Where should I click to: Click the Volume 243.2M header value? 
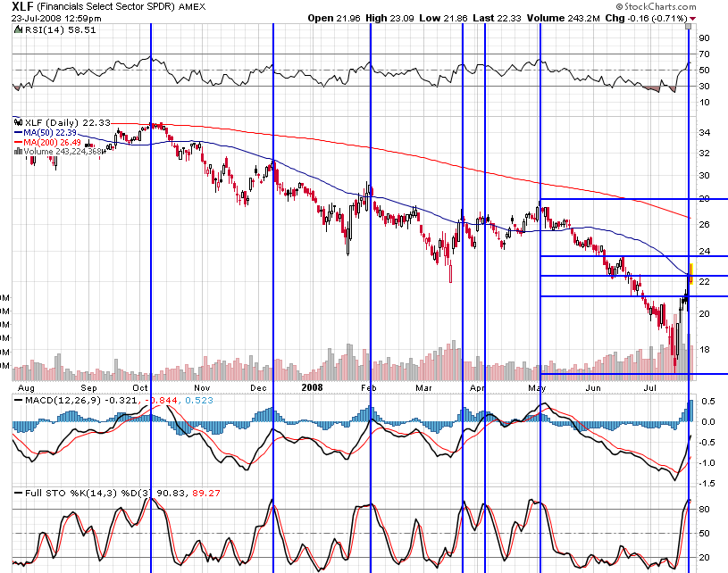(x=563, y=18)
